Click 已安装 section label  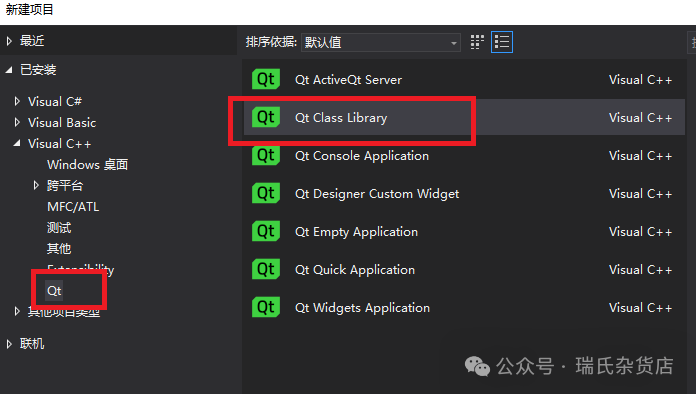pos(38,70)
